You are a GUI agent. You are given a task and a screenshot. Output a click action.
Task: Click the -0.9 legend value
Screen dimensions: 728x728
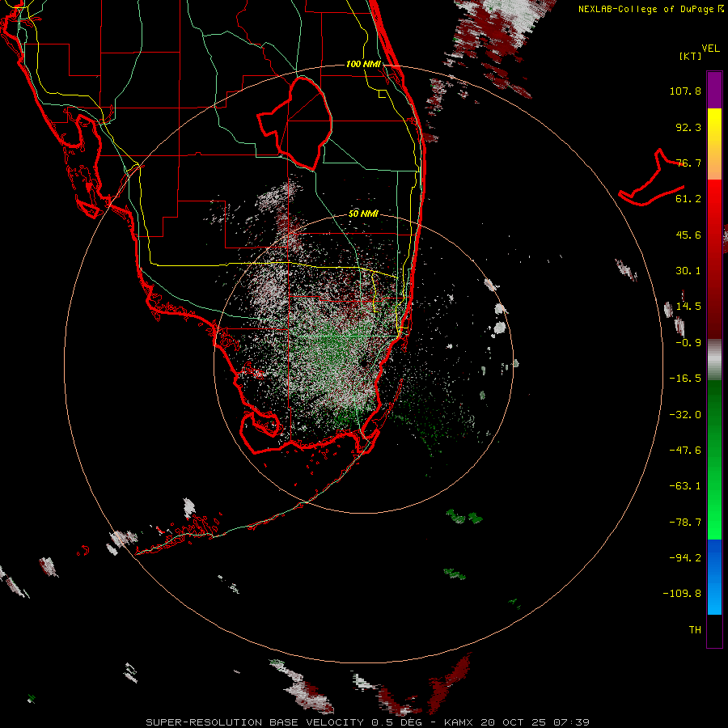[688, 343]
